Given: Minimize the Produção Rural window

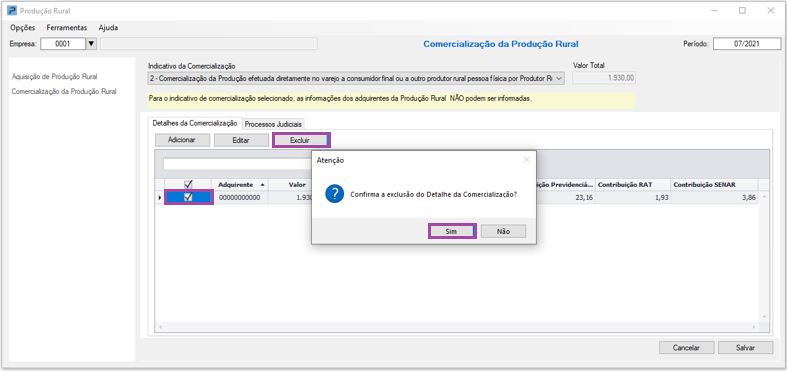Looking at the screenshot, I should pyautogui.click(x=715, y=11).
